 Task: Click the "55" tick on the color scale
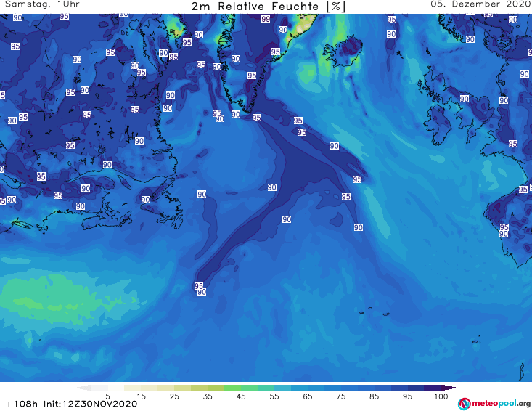pos(274,396)
